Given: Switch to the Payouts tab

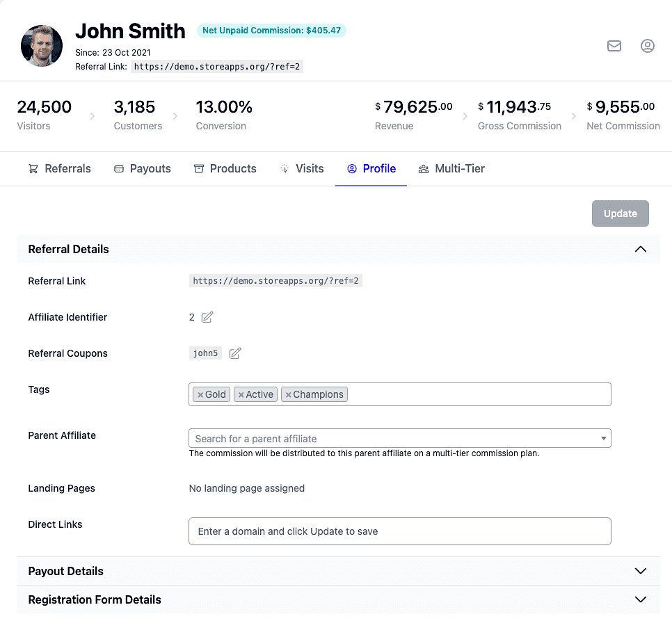Looking at the screenshot, I should (x=143, y=169).
